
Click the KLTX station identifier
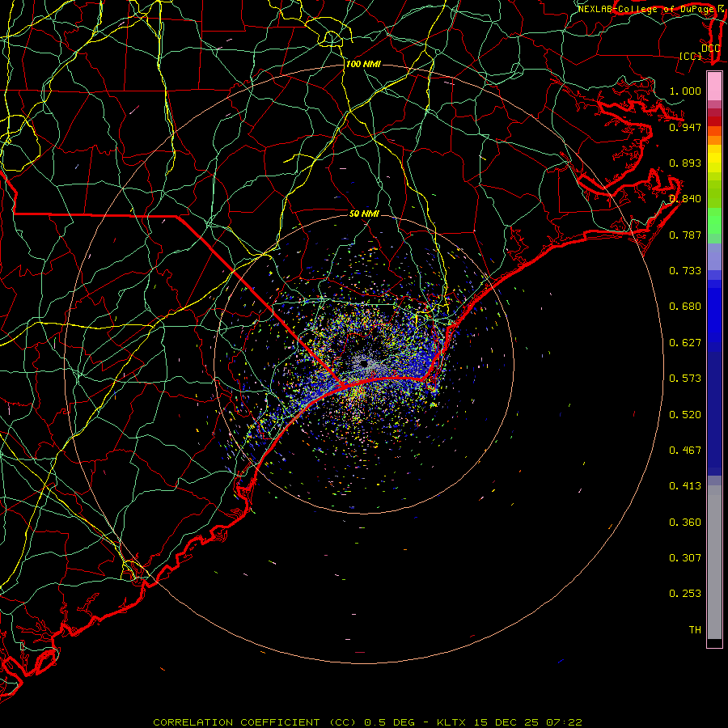coord(452,722)
